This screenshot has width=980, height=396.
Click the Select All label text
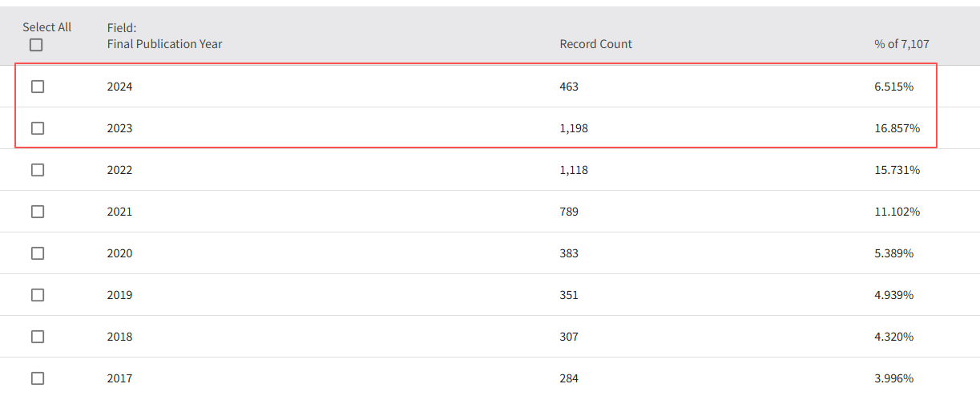[46, 27]
